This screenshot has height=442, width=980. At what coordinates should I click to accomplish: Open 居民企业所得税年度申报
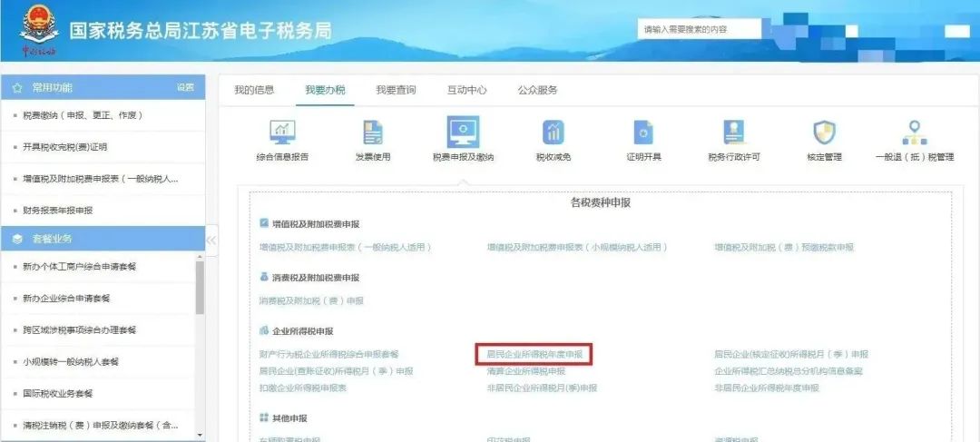(534, 355)
